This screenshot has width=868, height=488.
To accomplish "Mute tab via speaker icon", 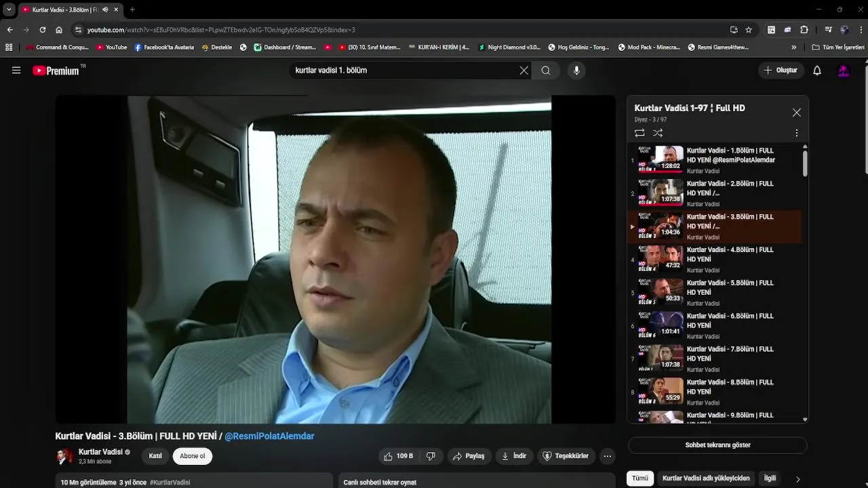I will coord(105,9).
